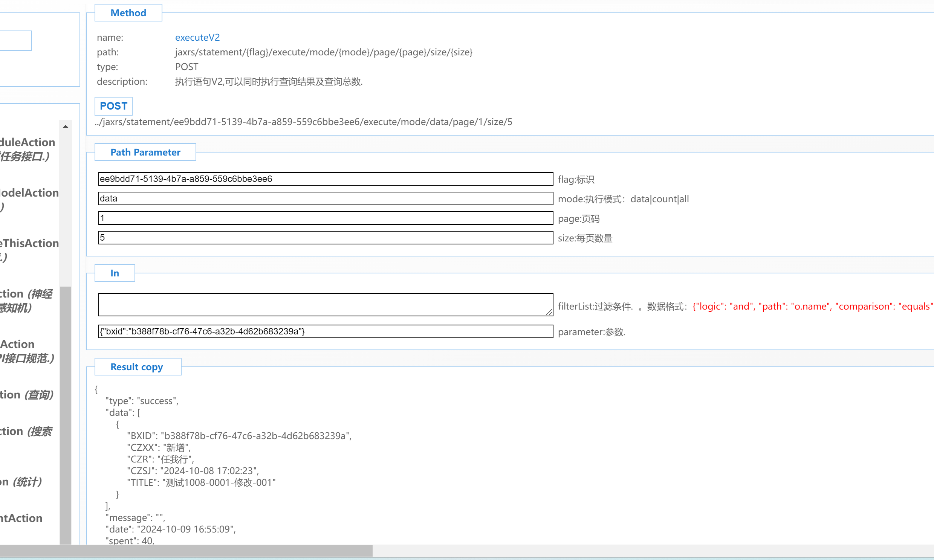Click the sidebar scroll up arrow
Screen dimensions: 934x560
click(65, 127)
